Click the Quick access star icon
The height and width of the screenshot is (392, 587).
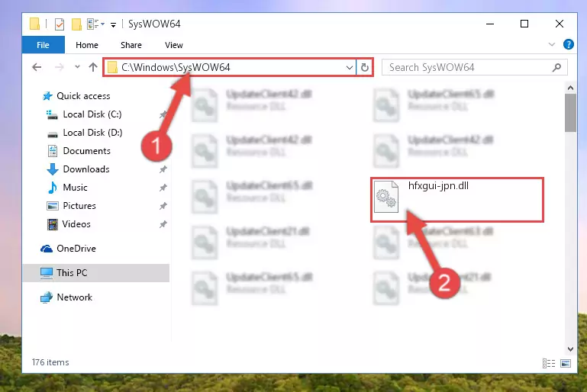(x=47, y=96)
